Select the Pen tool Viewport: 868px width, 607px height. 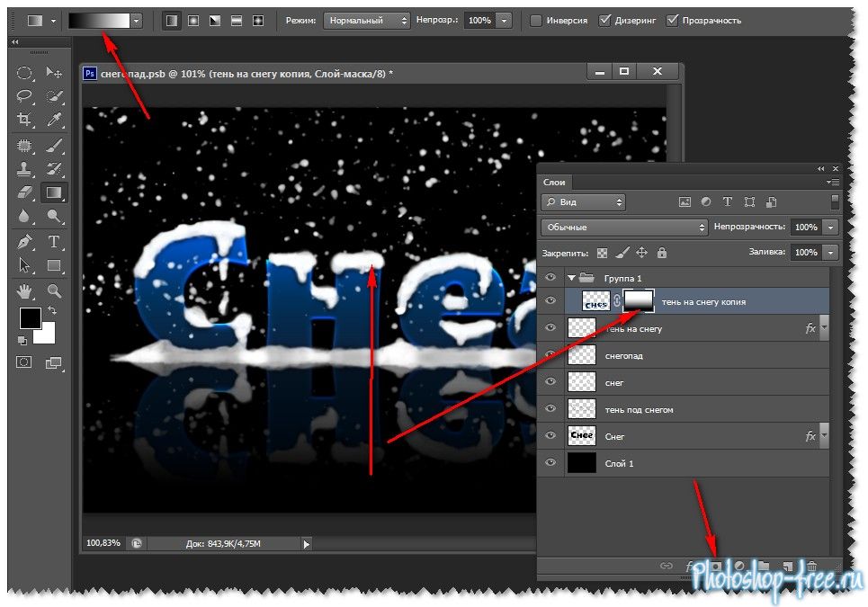25,241
